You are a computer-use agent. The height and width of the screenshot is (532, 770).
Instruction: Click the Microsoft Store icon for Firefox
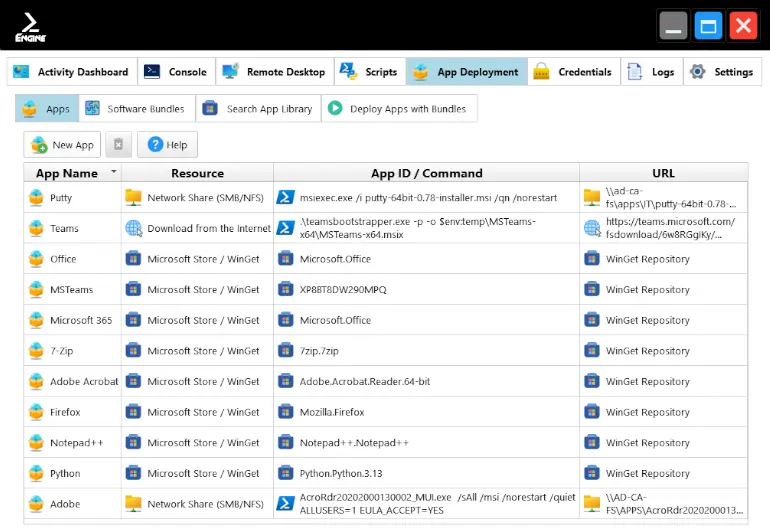(x=133, y=413)
